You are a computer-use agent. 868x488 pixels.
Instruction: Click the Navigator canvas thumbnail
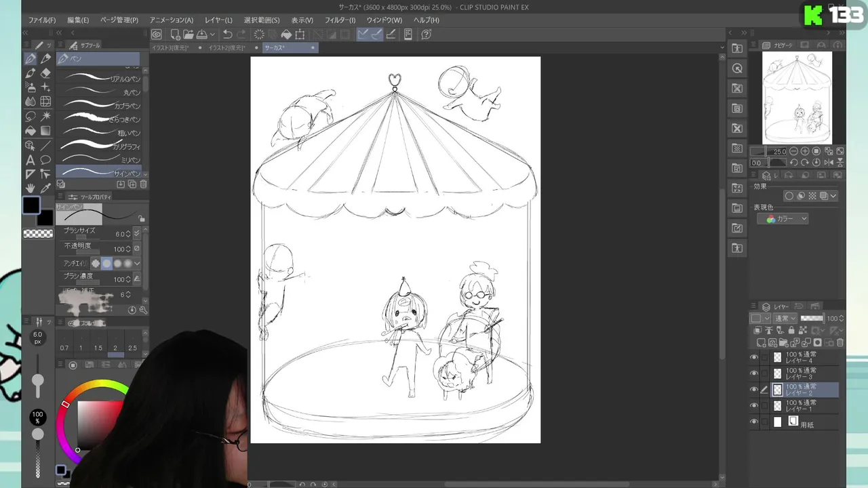[797, 98]
